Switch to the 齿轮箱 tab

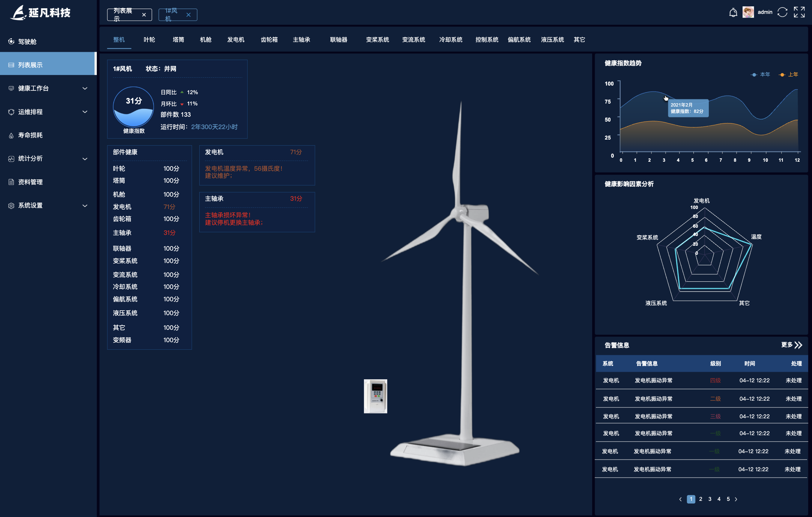tap(269, 40)
